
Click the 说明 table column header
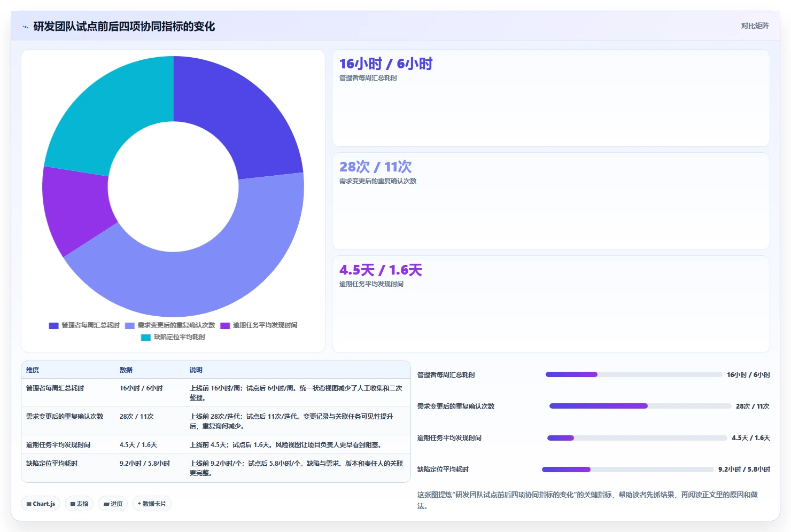coord(196,370)
